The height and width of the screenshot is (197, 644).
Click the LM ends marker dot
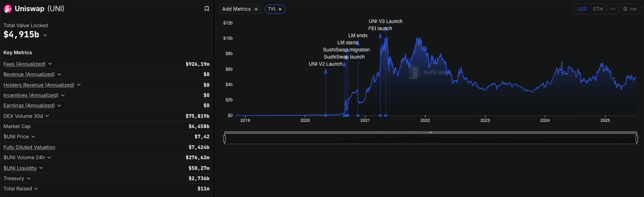[358, 116]
